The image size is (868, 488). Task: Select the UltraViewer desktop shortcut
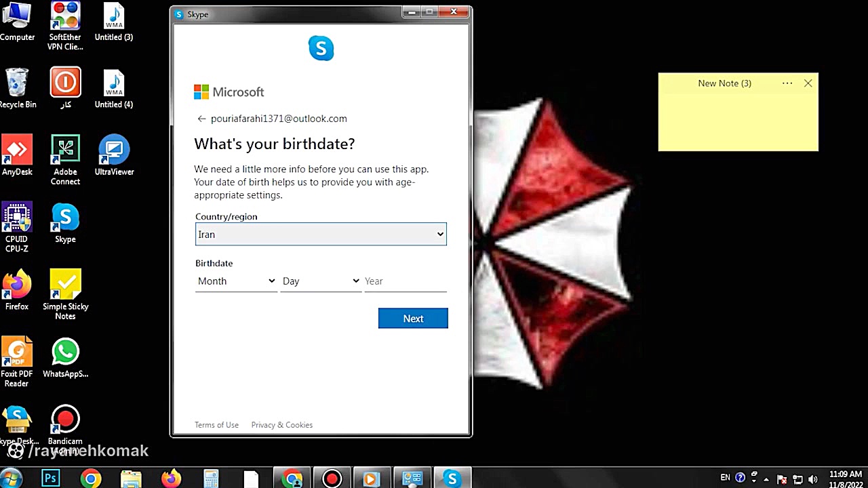coord(114,156)
